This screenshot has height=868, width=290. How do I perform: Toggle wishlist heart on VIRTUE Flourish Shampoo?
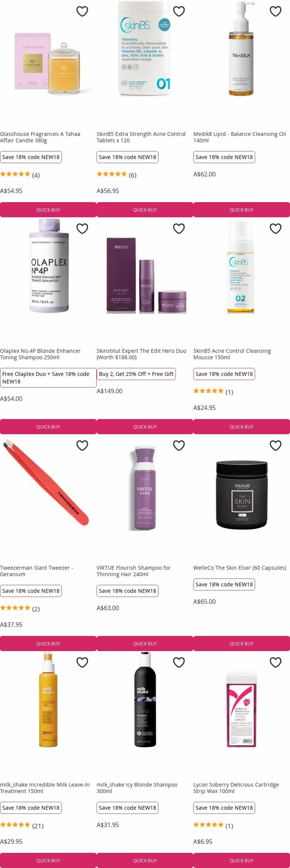click(x=179, y=446)
